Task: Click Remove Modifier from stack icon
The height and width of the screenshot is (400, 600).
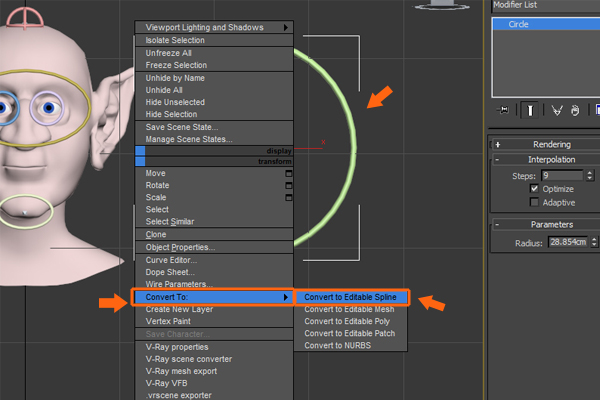Action: 575,110
